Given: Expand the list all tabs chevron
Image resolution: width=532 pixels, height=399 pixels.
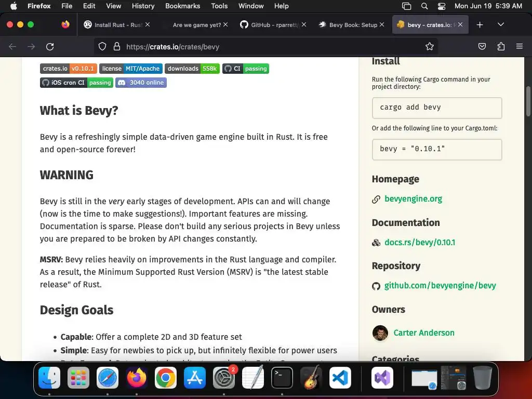Looking at the screenshot, I should [x=501, y=24].
